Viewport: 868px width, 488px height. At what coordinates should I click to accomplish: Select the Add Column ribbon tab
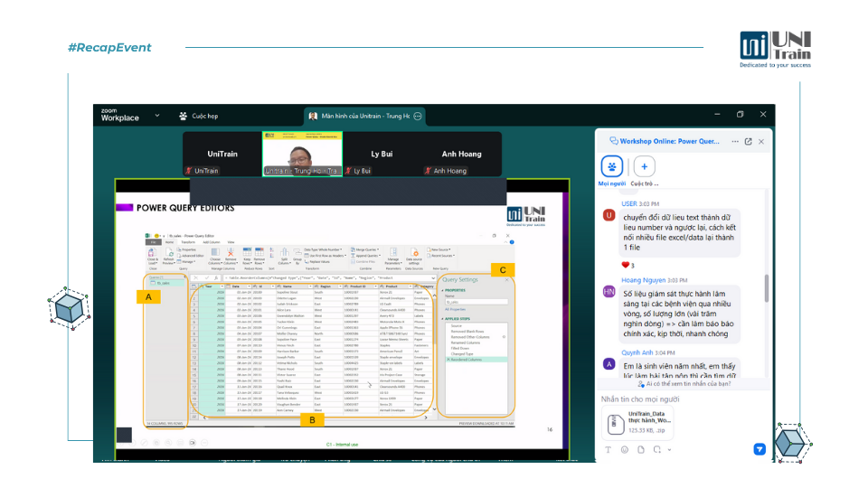pyautogui.click(x=212, y=242)
